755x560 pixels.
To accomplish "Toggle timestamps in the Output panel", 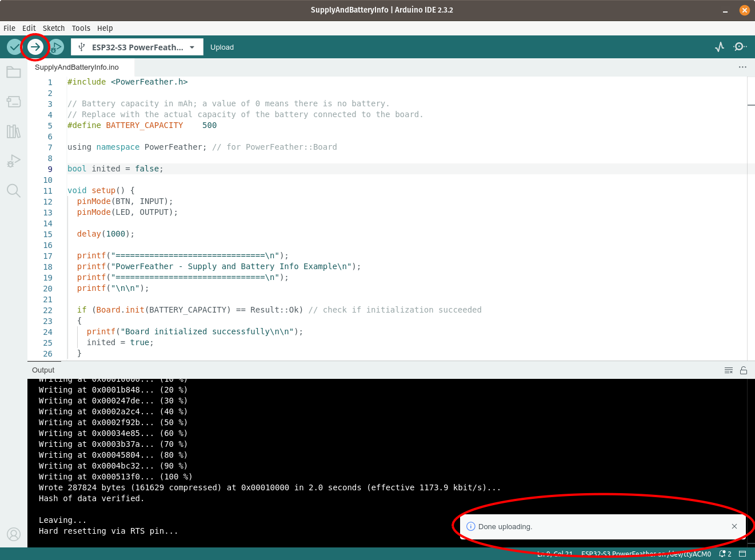I will (729, 370).
